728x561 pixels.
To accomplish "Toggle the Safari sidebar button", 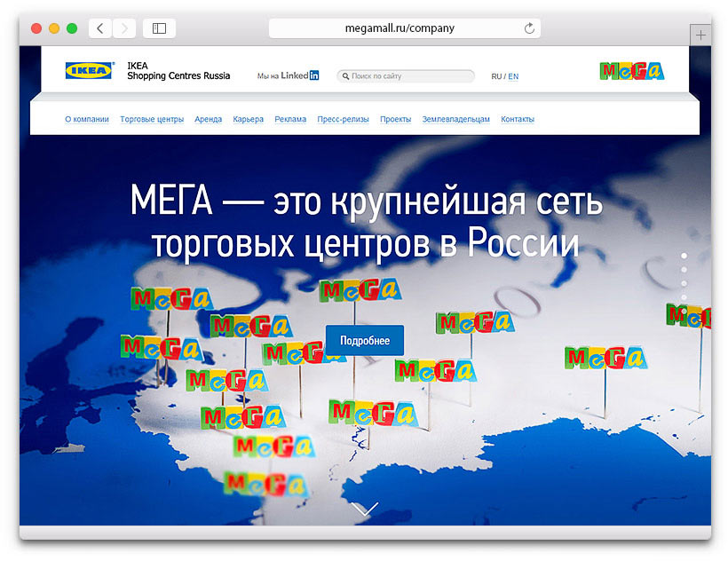I will 159,28.
